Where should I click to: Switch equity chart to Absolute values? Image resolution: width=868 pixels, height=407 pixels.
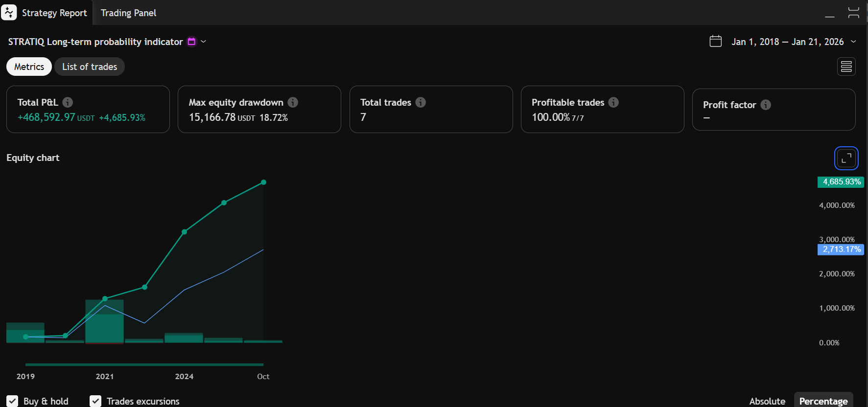point(767,401)
